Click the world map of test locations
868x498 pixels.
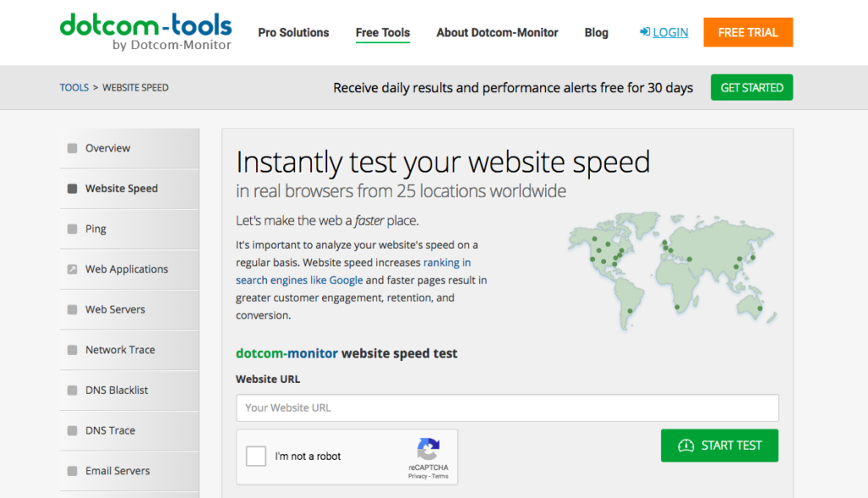pyautogui.click(x=672, y=271)
